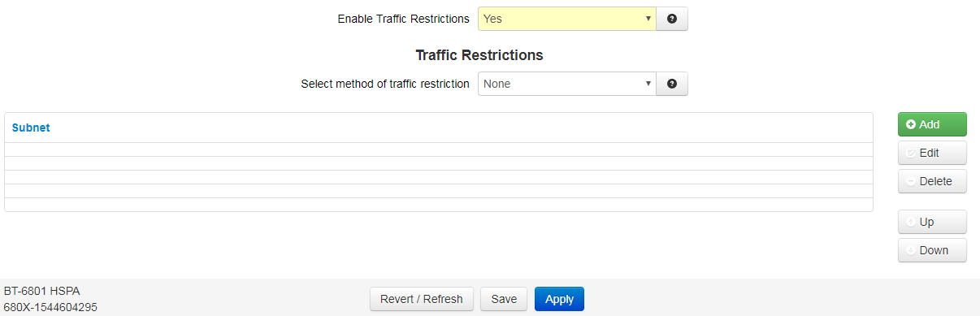Click the Enable Traffic Restrictions label
Screen dimensions: 980x316
click(403, 19)
